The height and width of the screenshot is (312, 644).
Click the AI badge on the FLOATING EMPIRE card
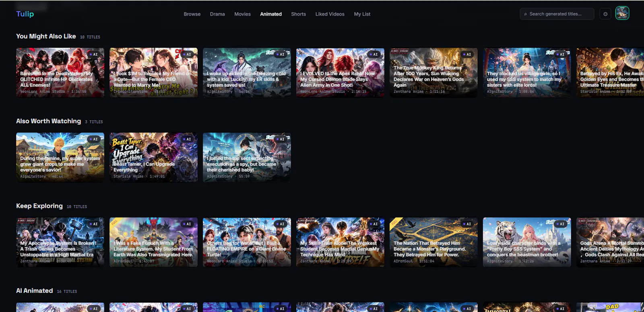[x=281, y=224]
